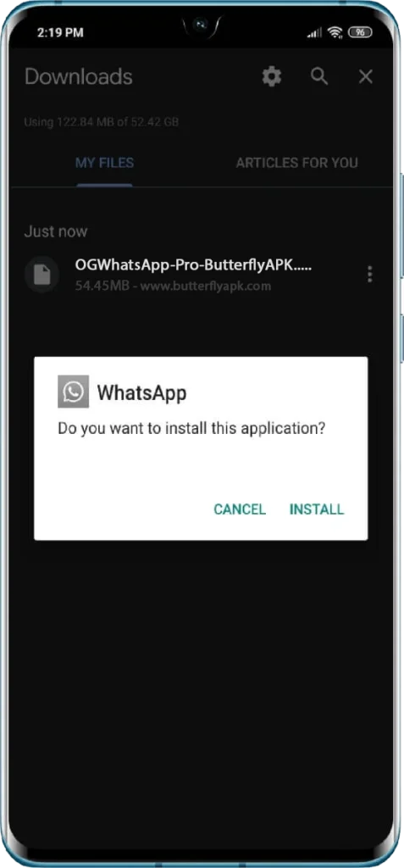Tap WhatsApp icon in install dialog
This screenshot has width=404, height=868.
(73, 392)
